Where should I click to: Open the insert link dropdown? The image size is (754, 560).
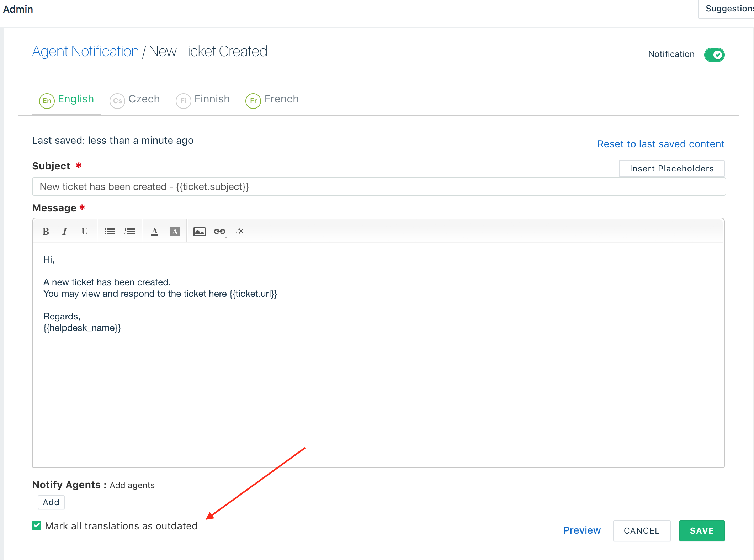219,232
